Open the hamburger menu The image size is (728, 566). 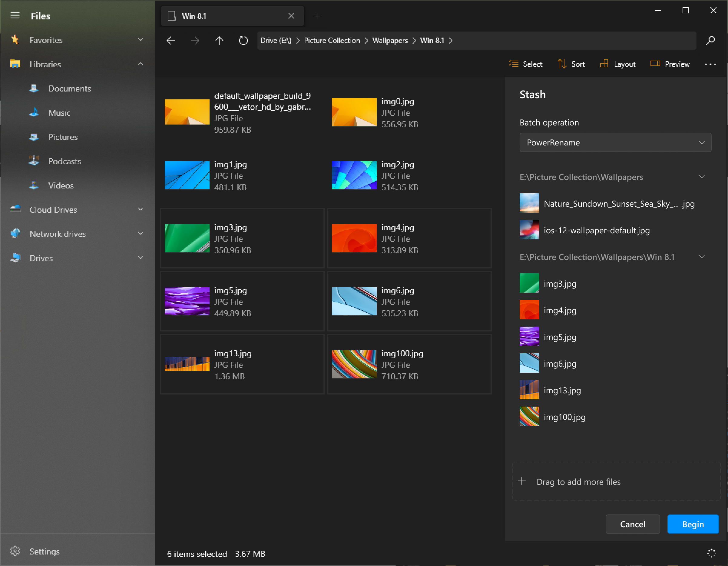coord(15,16)
